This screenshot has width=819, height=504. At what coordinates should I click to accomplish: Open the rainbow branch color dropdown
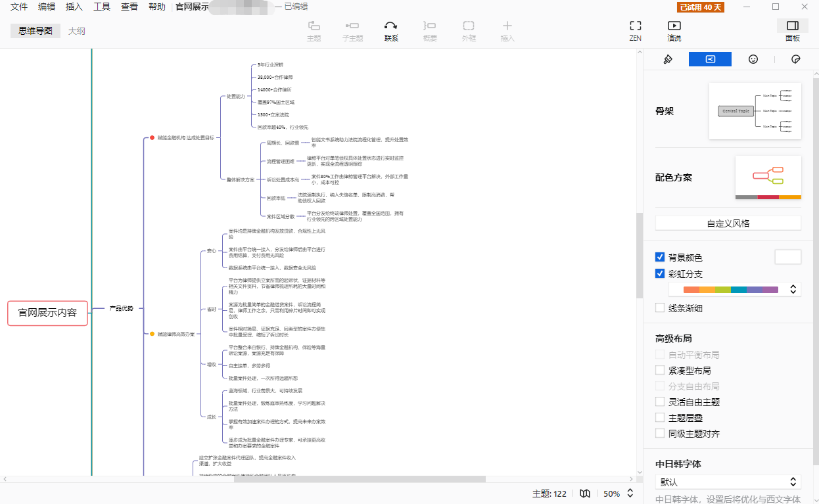pos(734,290)
